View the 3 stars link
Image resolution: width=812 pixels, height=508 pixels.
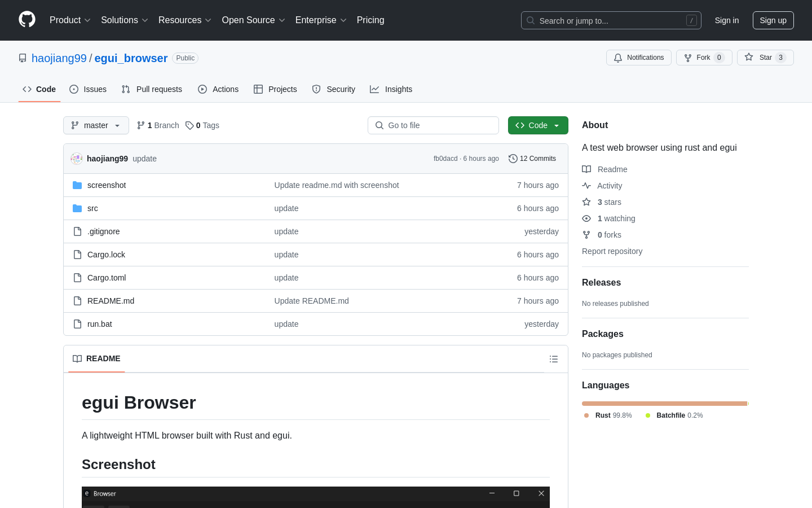coord(602,202)
